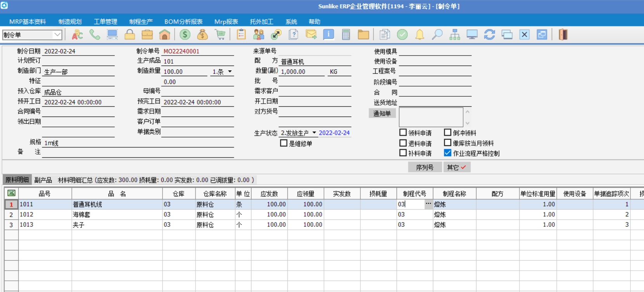Click the 应发数 column header
644x292 pixels.
(269, 194)
